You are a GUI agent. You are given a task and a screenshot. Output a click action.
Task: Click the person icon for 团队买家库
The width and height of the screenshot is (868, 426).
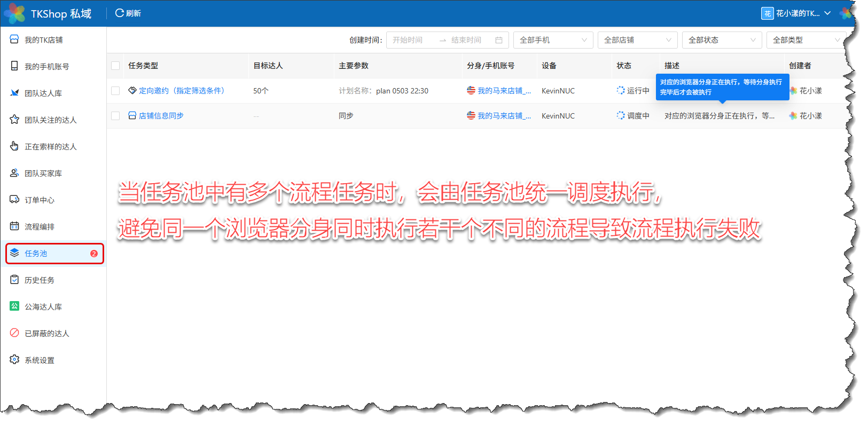click(x=14, y=173)
